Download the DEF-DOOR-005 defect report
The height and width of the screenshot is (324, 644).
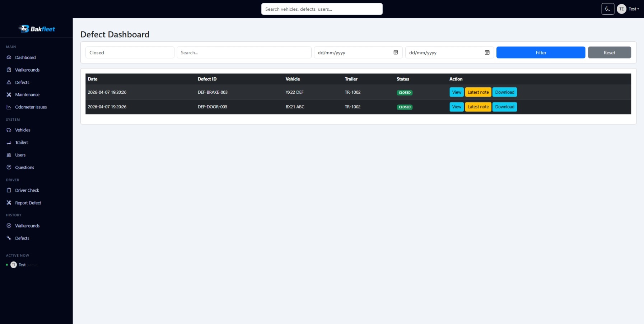coord(504,107)
